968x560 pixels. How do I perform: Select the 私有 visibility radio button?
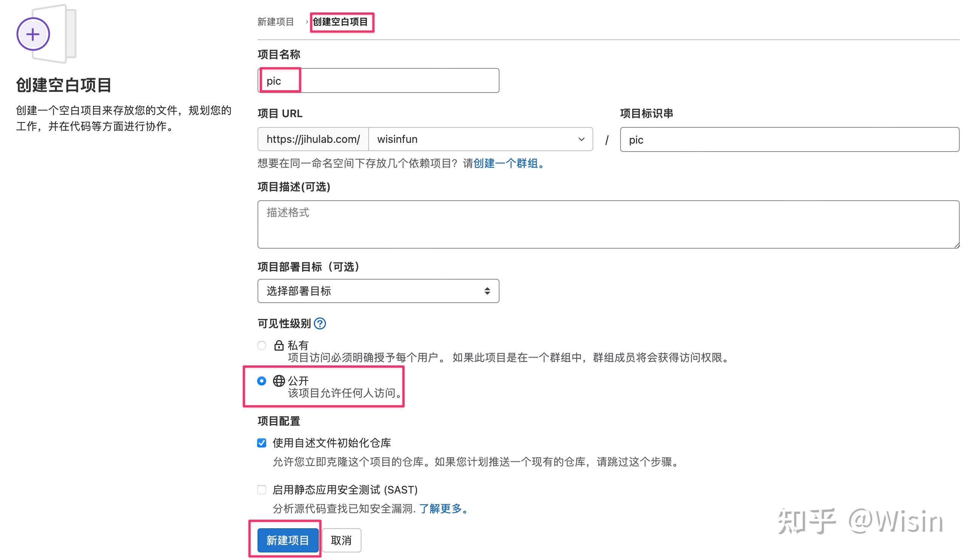click(262, 345)
